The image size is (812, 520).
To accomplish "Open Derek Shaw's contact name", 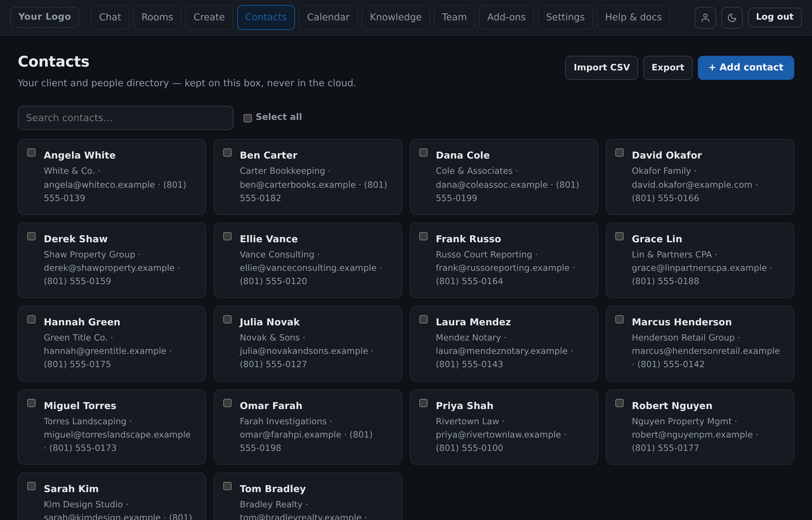I will point(75,239).
